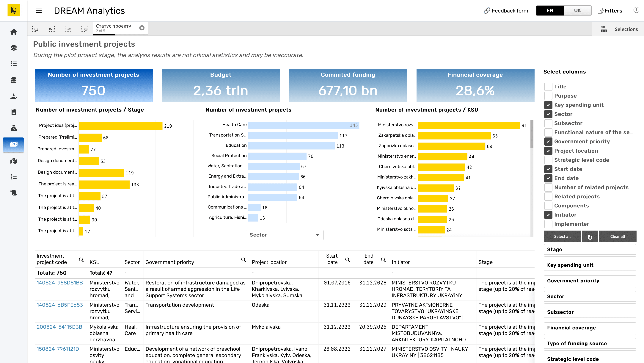The width and height of the screenshot is (644, 363).
Task: Open the map marker sidebar icon
Action: [x=14, y=161]
